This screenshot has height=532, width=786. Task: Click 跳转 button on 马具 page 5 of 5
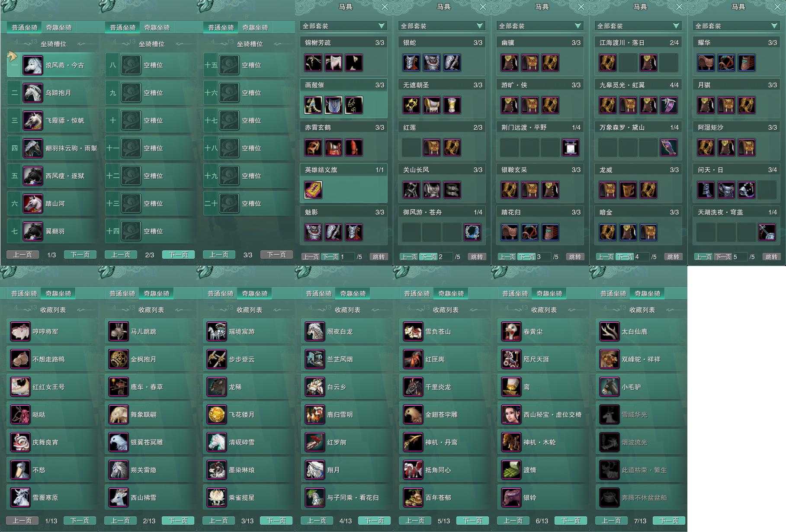click(x=771, y=257)
